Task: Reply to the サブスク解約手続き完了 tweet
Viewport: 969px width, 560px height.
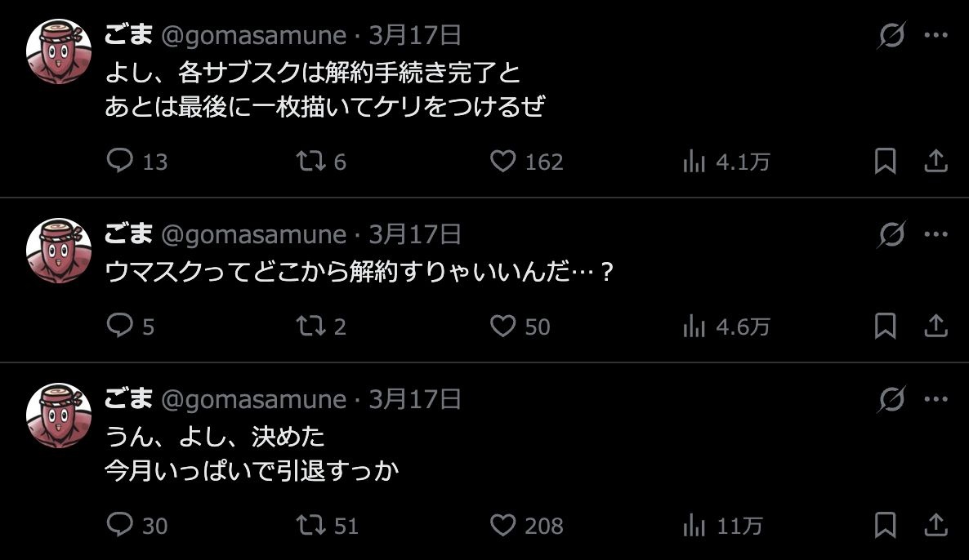Action: 120,161
